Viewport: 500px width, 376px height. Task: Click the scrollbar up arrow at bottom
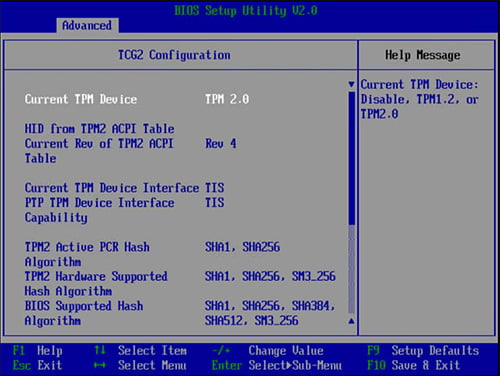(x=351, y=321)
